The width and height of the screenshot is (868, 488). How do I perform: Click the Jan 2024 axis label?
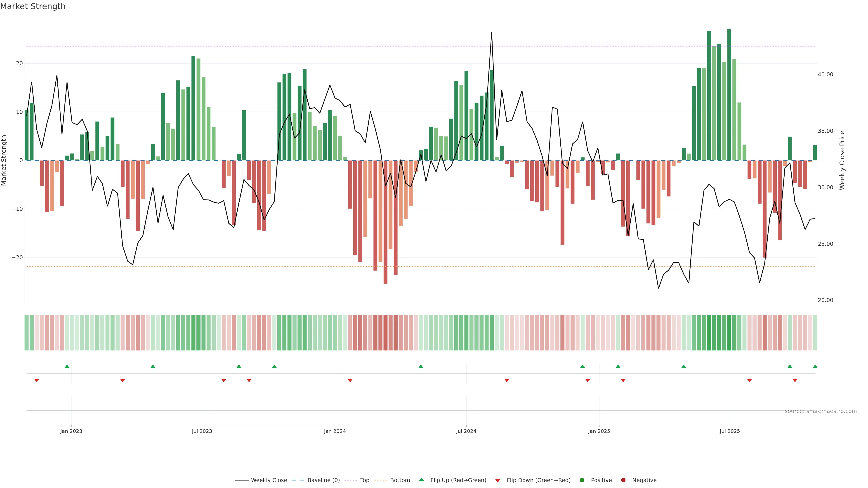point(335,431)
